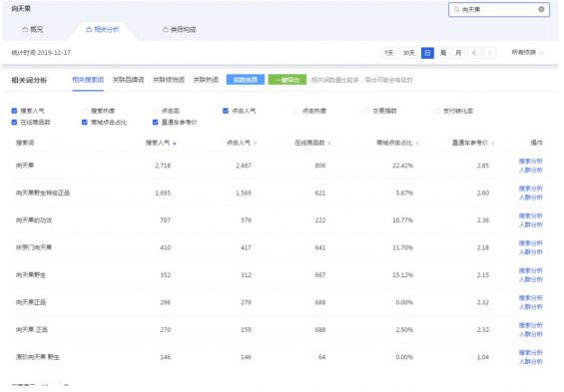Click the 所罗门向天果 keyword cell

(34, 247)
